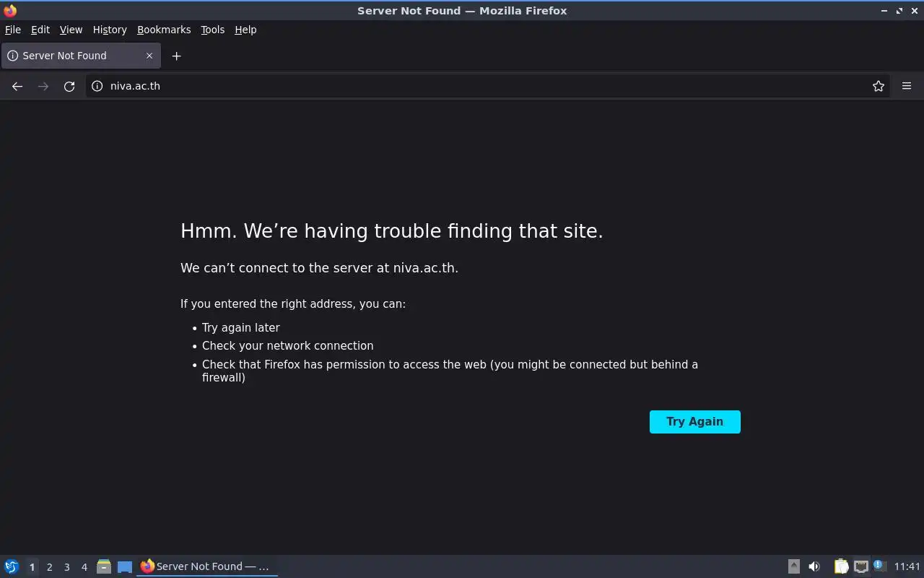Switch to workspace 4
The image size is (924, 578).
click(x=84, y=567)
